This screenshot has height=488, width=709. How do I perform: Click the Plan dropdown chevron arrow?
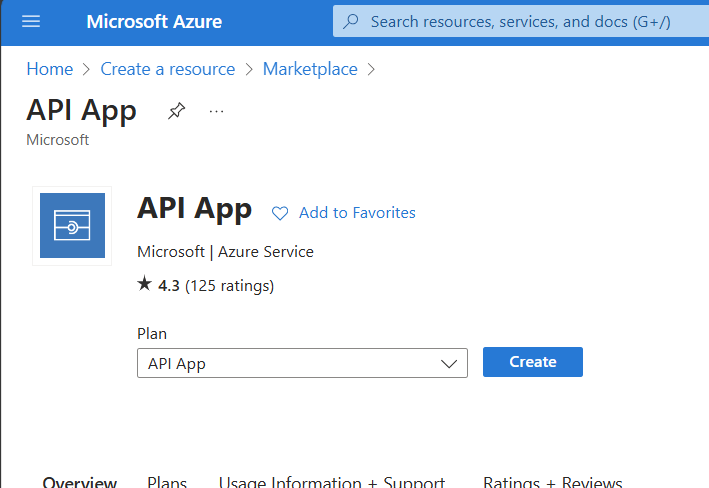(x=449, y=364)
